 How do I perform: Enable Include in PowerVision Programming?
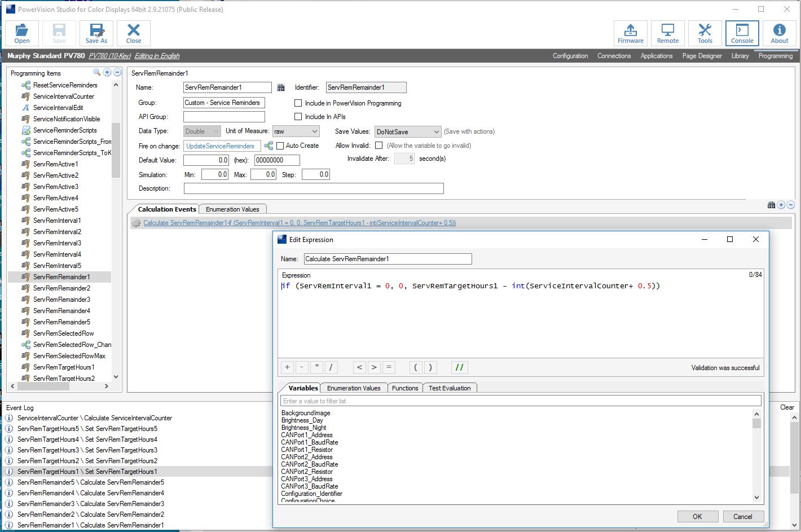[x=298, y=103]
